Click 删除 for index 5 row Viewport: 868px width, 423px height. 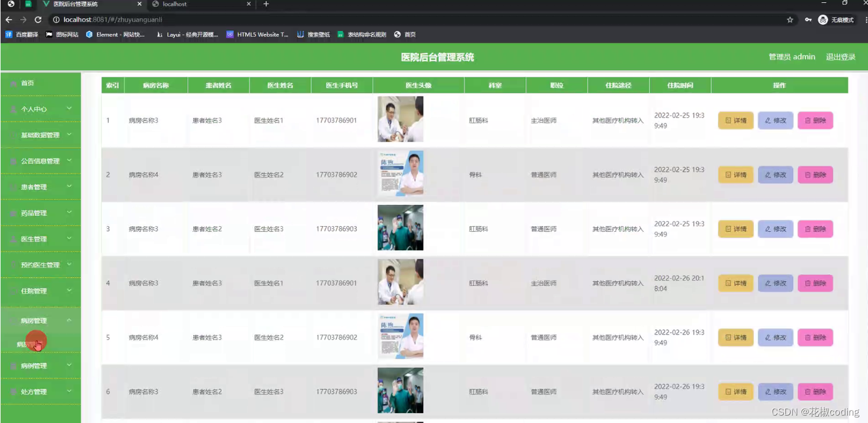point(815,337)
